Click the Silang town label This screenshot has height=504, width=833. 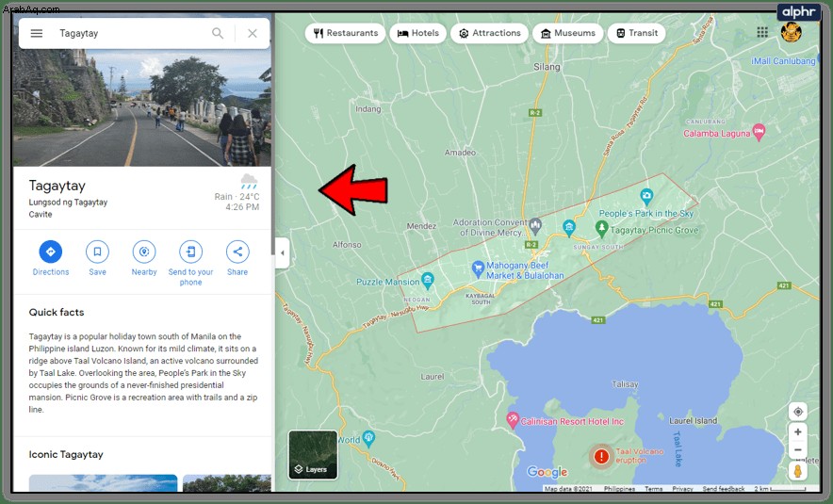coord(547,67)
